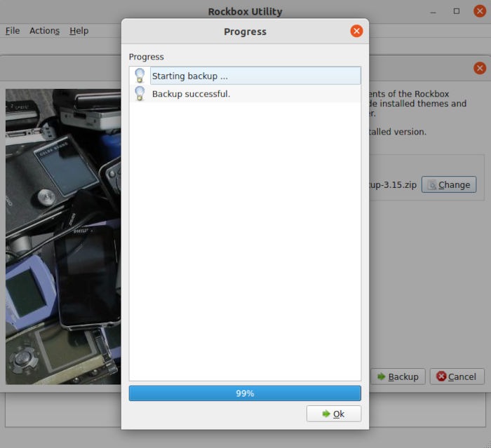Click the Backup button in the backup window
The height and width of the screenshot is (448, 491).
click(398, 376)
